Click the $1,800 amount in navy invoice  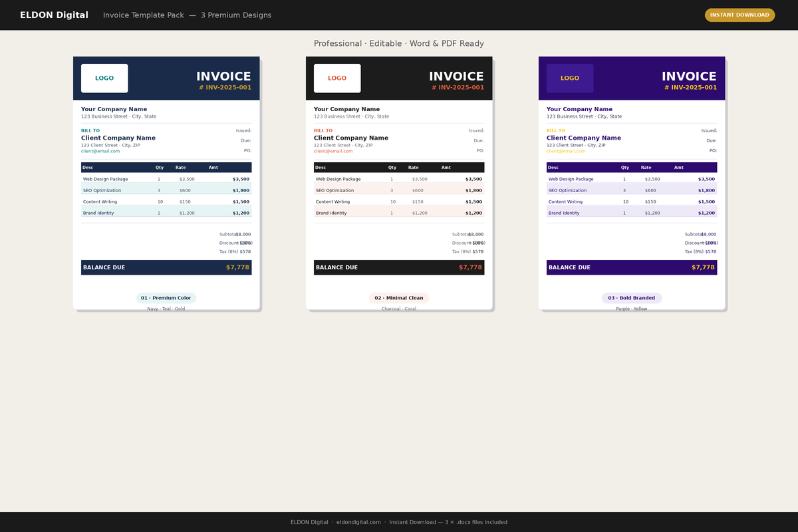point(241,190)
